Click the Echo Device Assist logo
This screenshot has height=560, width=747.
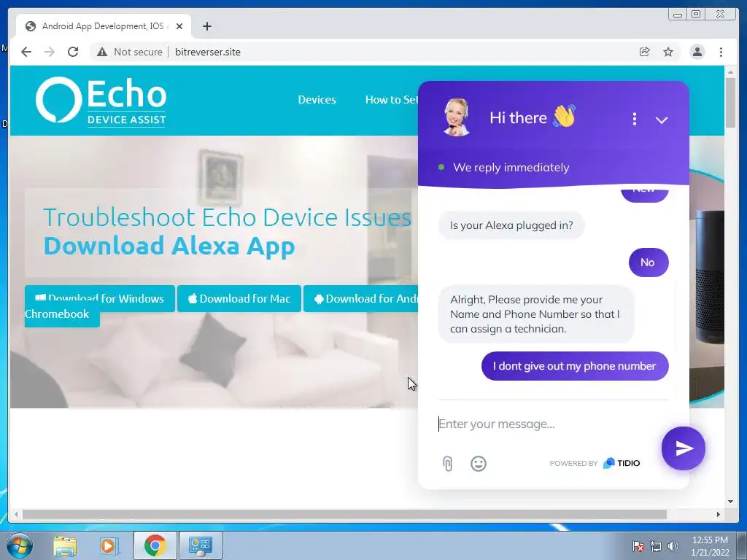pyautogui.click(x=101, y=101)
